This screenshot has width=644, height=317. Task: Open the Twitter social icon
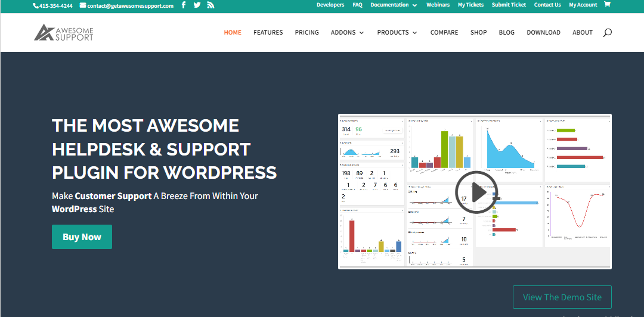tap(197, 5)
